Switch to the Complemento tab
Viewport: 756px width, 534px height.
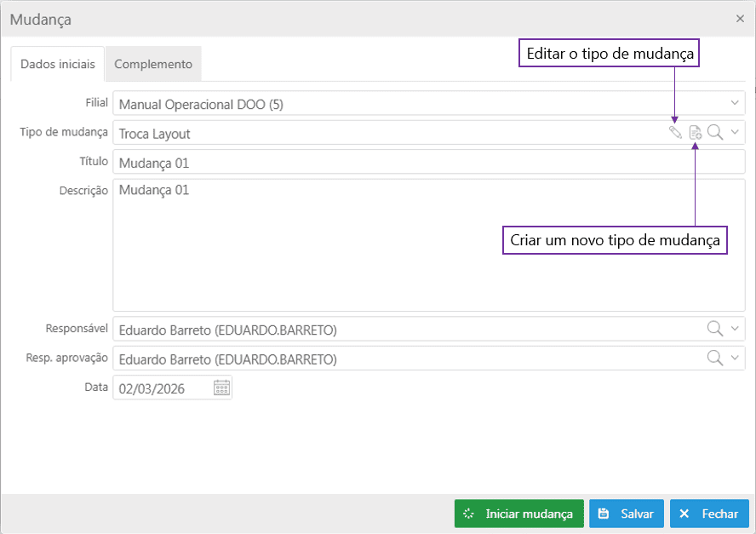tap(153, 64)
